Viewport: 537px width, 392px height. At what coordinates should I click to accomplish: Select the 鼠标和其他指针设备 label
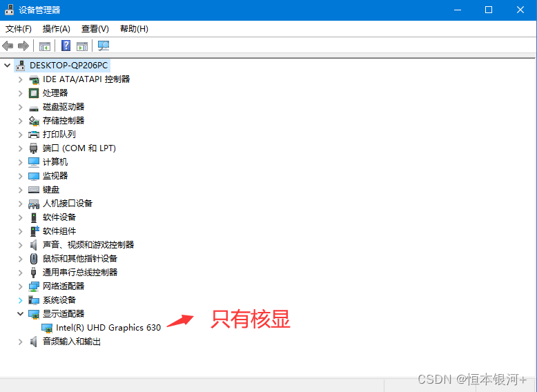[x=80, y=259]
